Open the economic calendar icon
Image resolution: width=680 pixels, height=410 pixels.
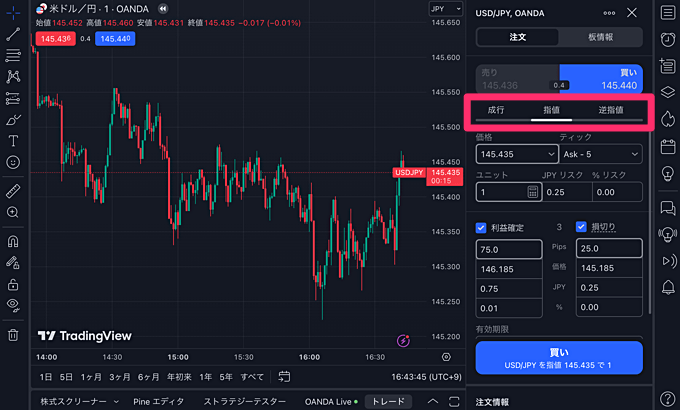point(668,147)
